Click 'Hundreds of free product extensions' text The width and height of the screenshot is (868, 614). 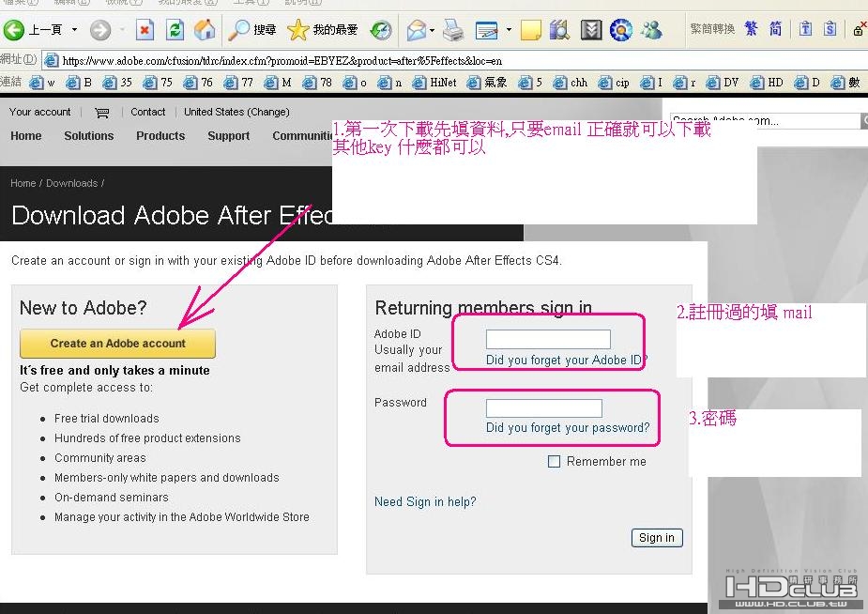[x=147, y=437]
